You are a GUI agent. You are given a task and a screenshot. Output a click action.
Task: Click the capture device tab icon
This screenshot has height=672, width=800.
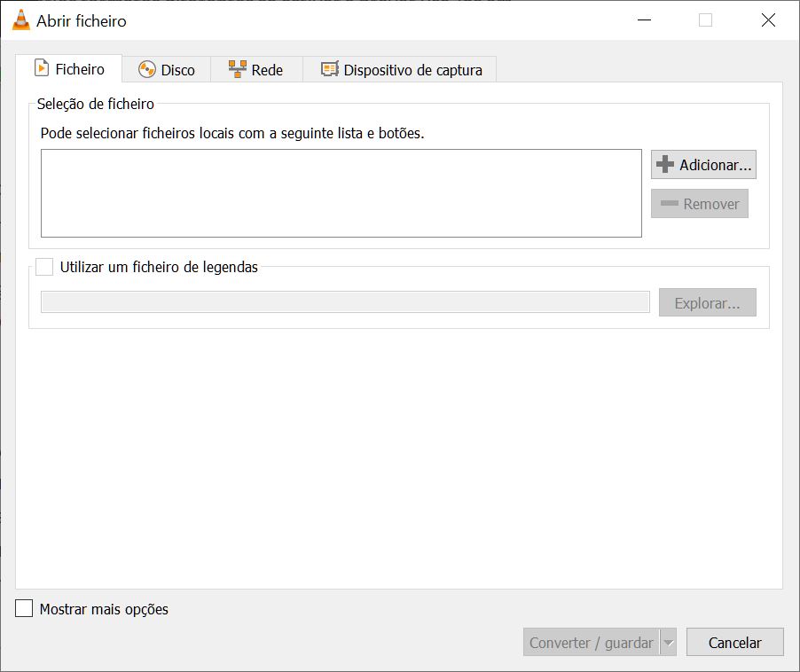coord(330,69)
